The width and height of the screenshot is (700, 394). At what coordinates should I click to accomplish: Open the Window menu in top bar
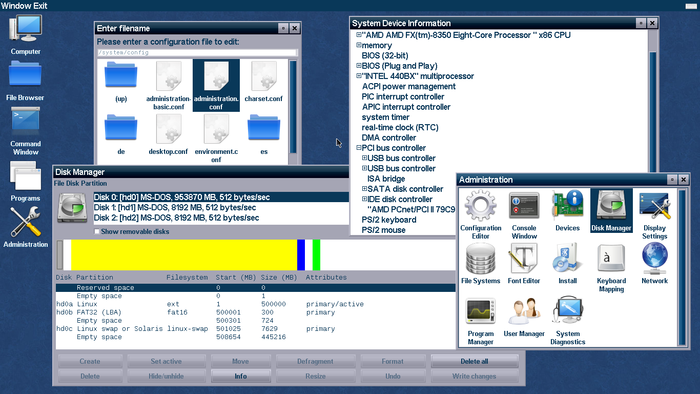[x=11, y=5]
